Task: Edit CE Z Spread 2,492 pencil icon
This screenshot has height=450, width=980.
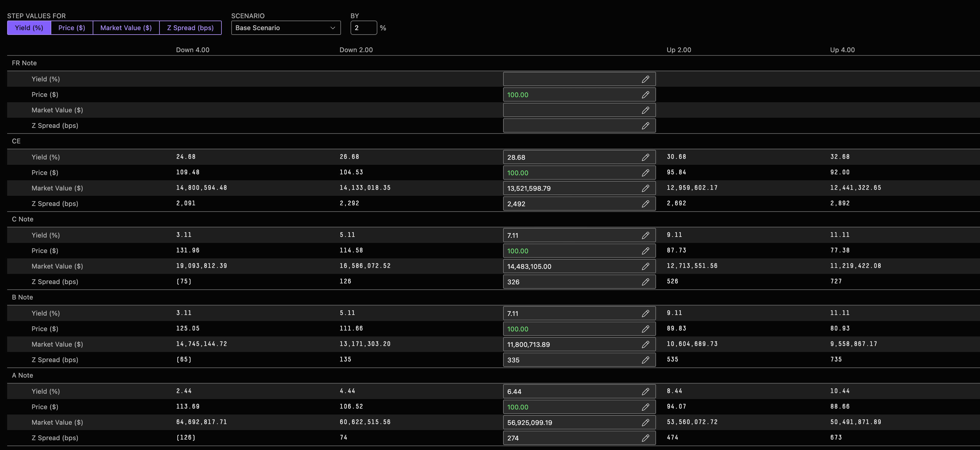Action: click(x=645, y=204)
